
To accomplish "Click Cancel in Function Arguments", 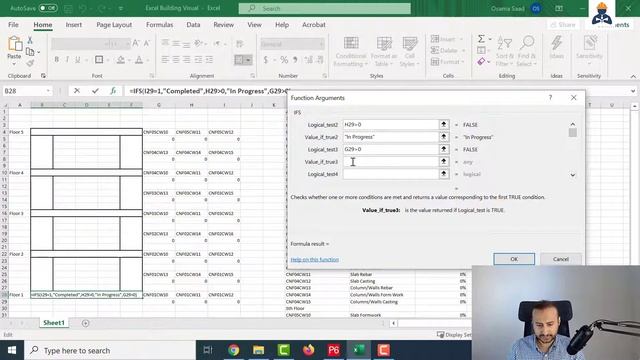I will pos(561,259).
